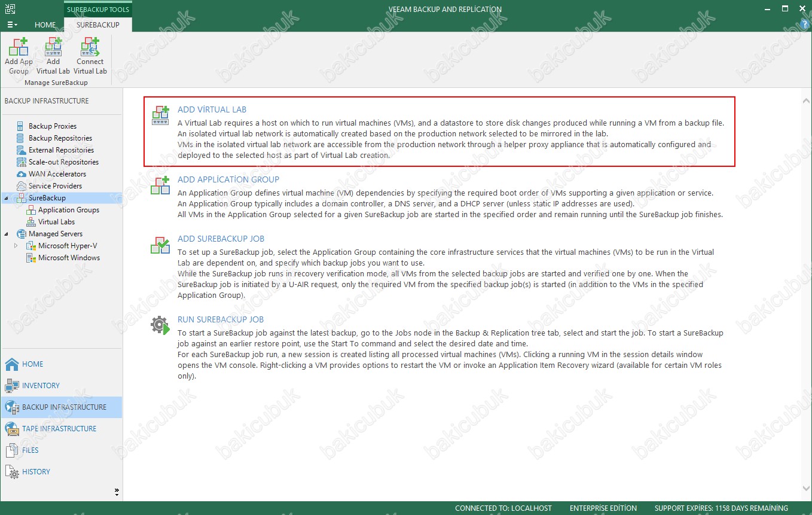Switch to the HOME ribbon tab
The height and width of the screenshot is (515, 812).
pos(45,25)
